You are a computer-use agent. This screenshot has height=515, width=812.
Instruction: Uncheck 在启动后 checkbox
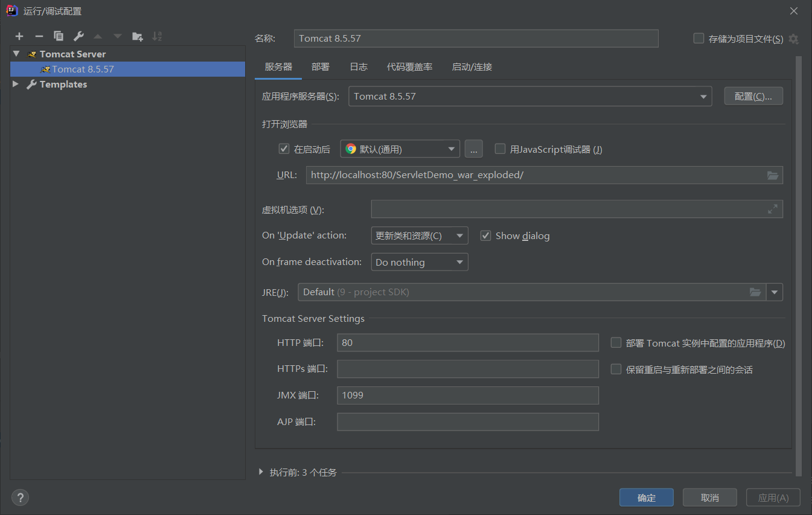point(284,149)
